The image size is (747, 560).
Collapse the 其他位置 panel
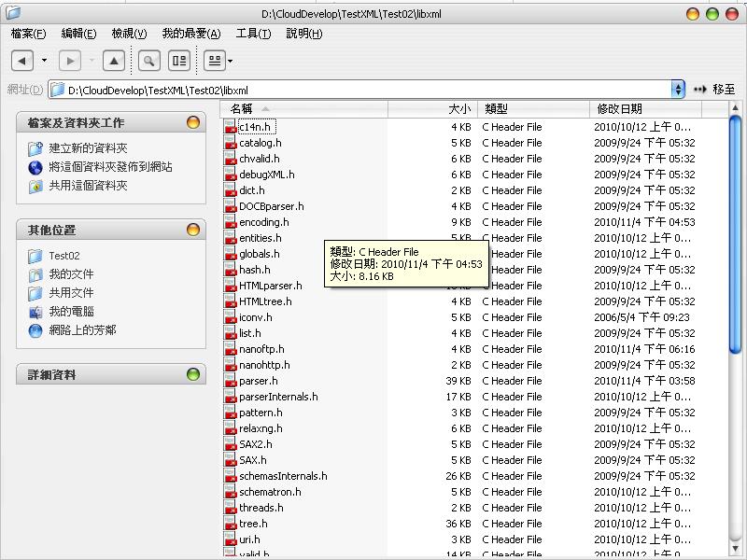point(193,229)
